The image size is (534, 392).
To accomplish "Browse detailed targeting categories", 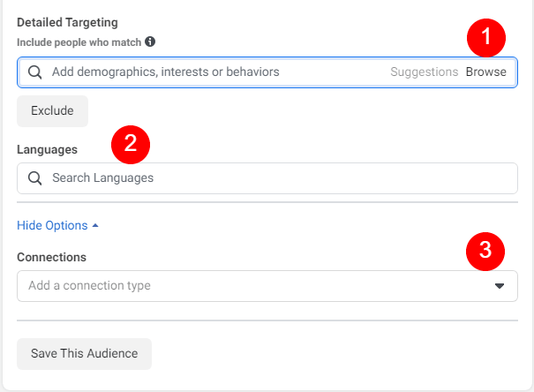I will click(x=486, y=72).
